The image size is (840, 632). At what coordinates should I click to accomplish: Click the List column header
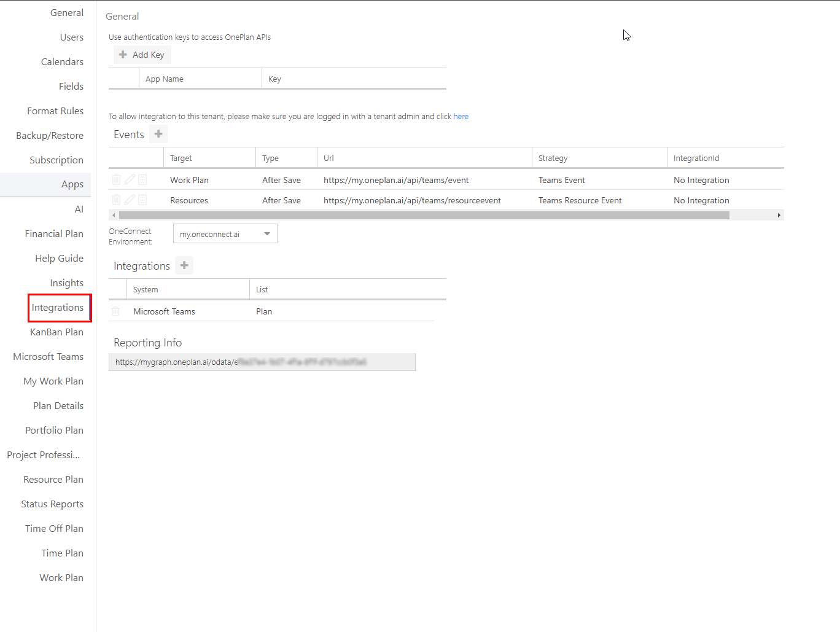pyautogui.click(x=348, y=289)
